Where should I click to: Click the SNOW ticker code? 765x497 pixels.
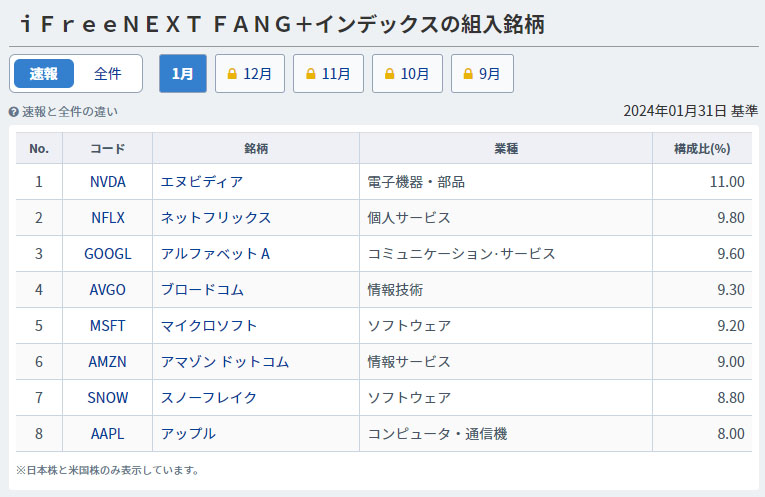(107, 398)
